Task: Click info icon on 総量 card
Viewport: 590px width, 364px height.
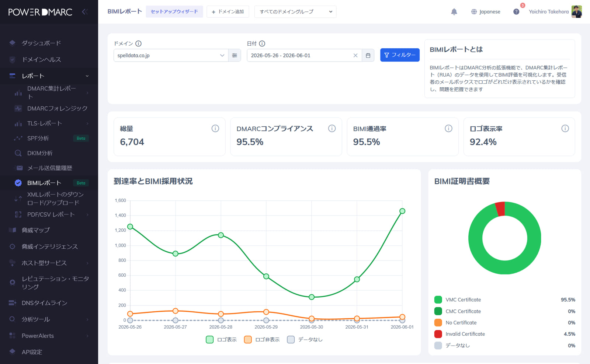Action: pos(215,128)
